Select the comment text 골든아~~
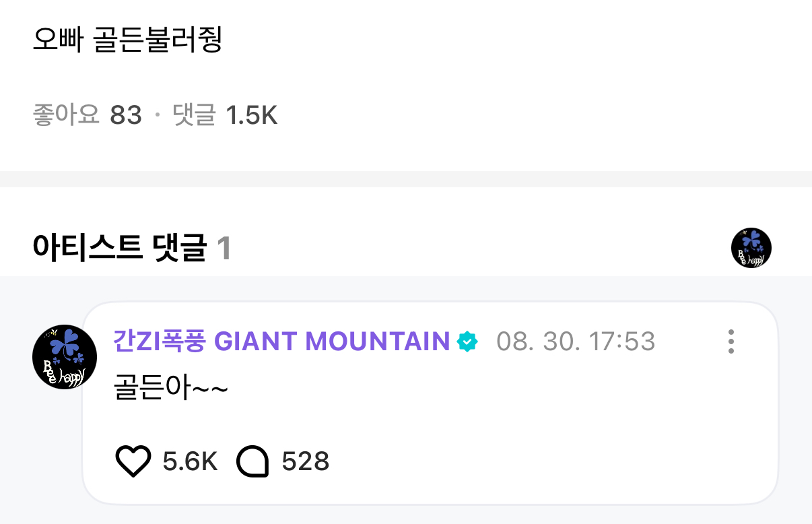 click(170, 390)
